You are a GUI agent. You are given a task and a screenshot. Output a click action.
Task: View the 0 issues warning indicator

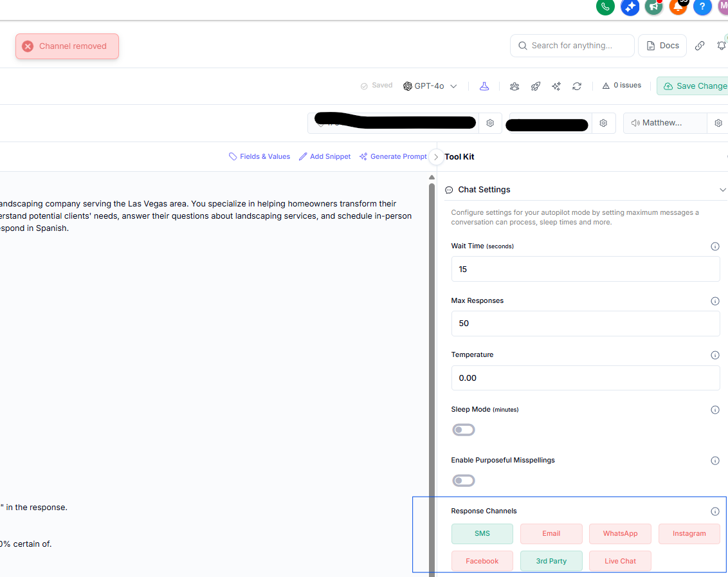[x=621, y=85]
